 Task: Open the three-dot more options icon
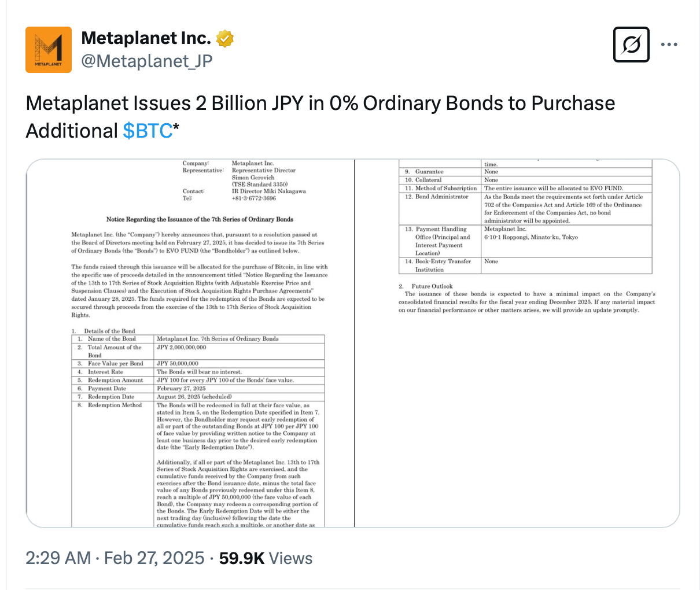[669, 44]
